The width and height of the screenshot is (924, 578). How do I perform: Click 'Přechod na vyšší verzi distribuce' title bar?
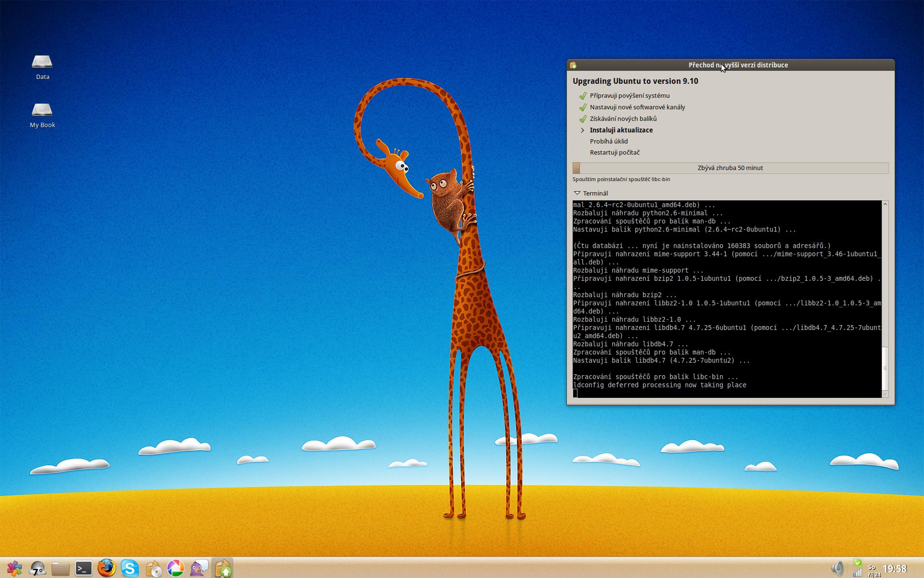pyautogui.click(x=738, y=65)
